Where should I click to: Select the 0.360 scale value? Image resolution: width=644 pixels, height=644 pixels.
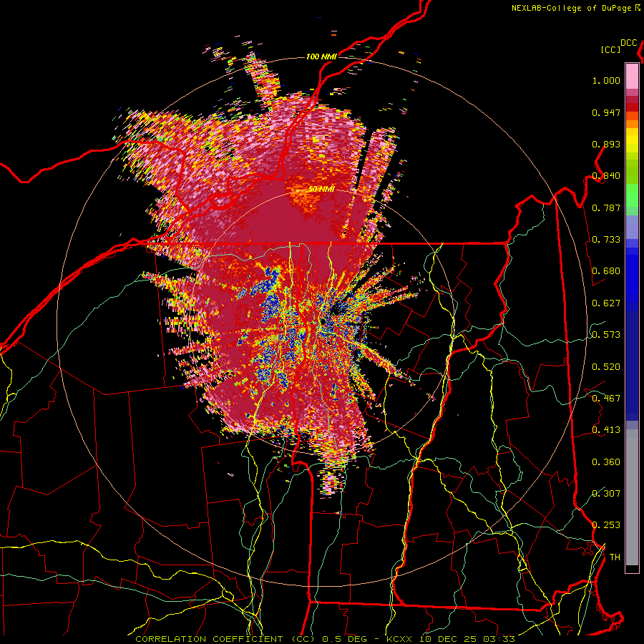(606, 462)
